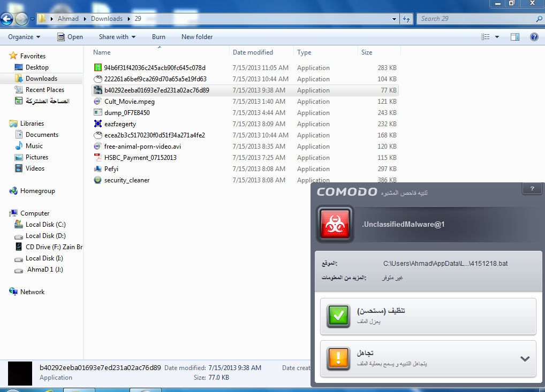Expand the address bar history dropdown
This screenshot has width=545, height=392.
[394, 19]
